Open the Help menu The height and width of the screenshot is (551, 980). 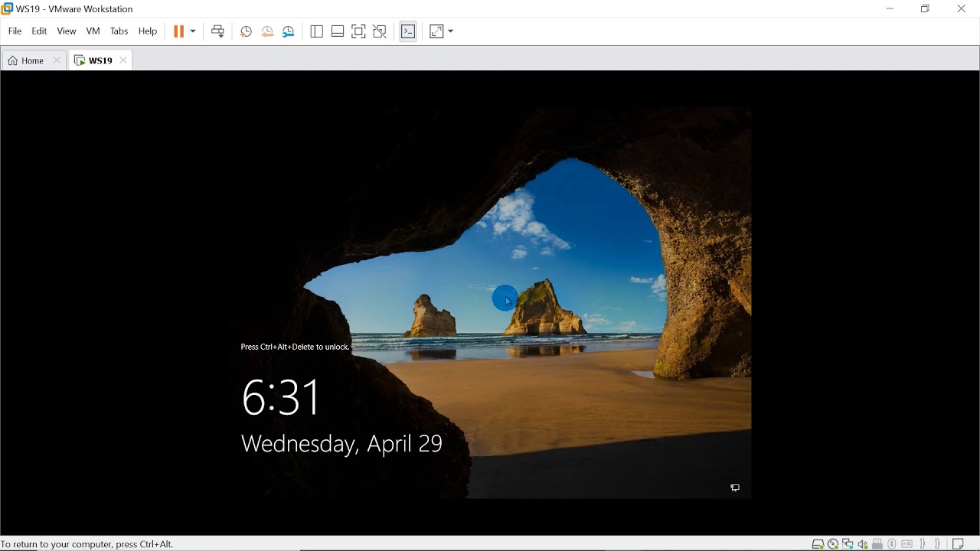coord(148,31)
